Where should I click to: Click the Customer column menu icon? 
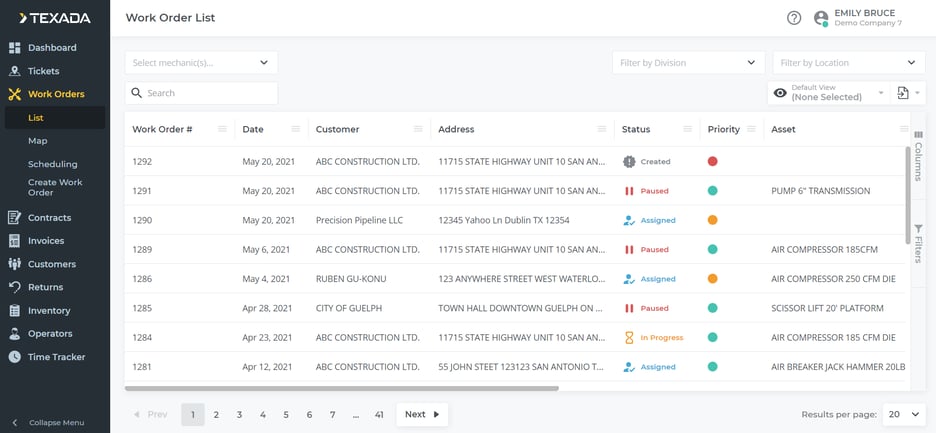click(418, 129)
